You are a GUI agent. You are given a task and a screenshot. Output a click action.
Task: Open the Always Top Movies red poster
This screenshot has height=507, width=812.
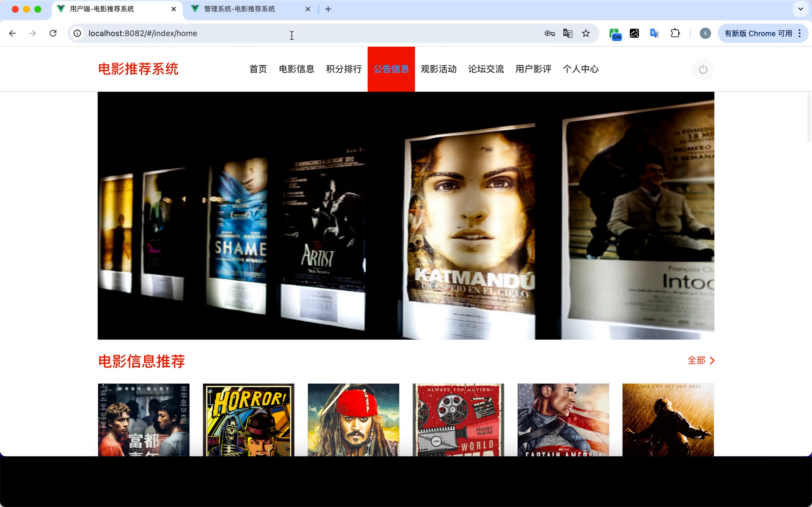click(458, 420)
